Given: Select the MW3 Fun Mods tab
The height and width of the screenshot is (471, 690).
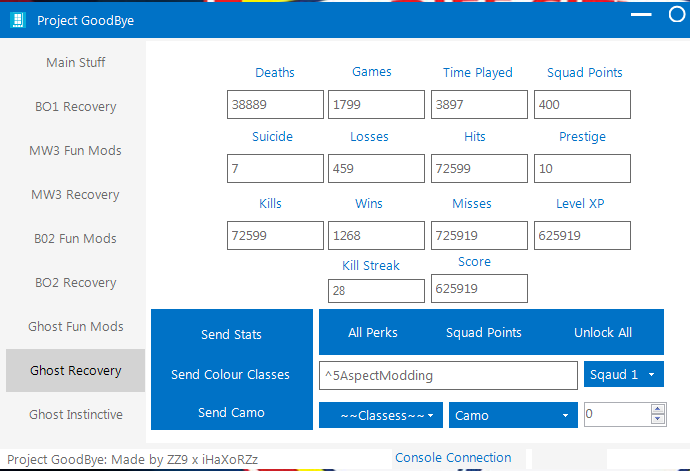Looking at the screenshot, I should tap(75, 151).
